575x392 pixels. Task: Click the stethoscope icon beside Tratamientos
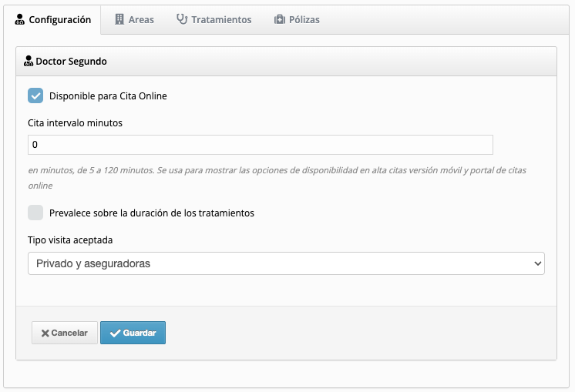tap(182, 19)
